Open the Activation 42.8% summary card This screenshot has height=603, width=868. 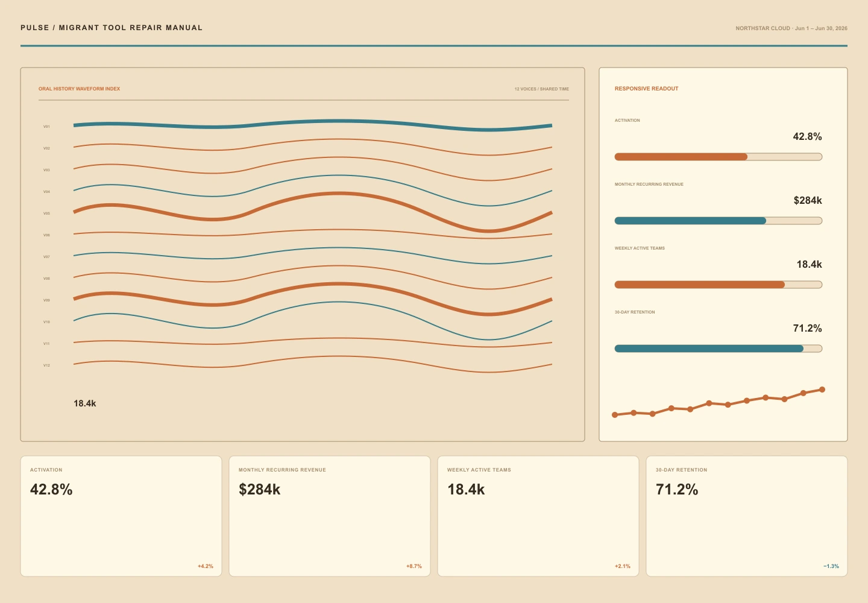pyautogui.click(x=121, y=516)
